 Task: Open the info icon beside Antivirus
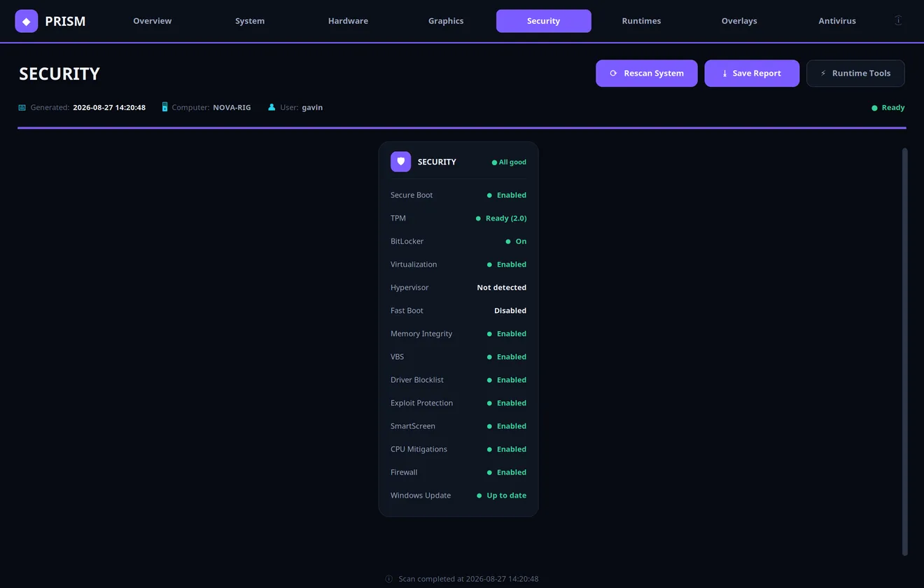pyautogui.click(x=898, y=21)
